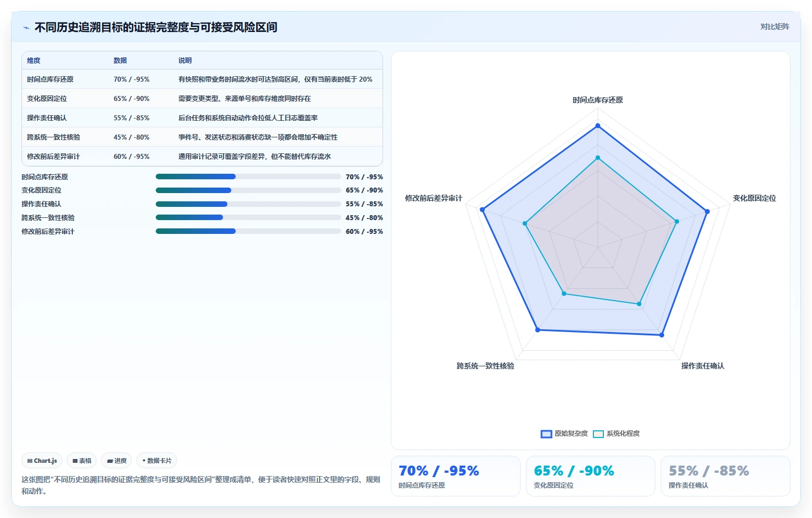Click the 对比矩阵 label in the header
This screenshot has height=518, width=812.
click(774, 26)
